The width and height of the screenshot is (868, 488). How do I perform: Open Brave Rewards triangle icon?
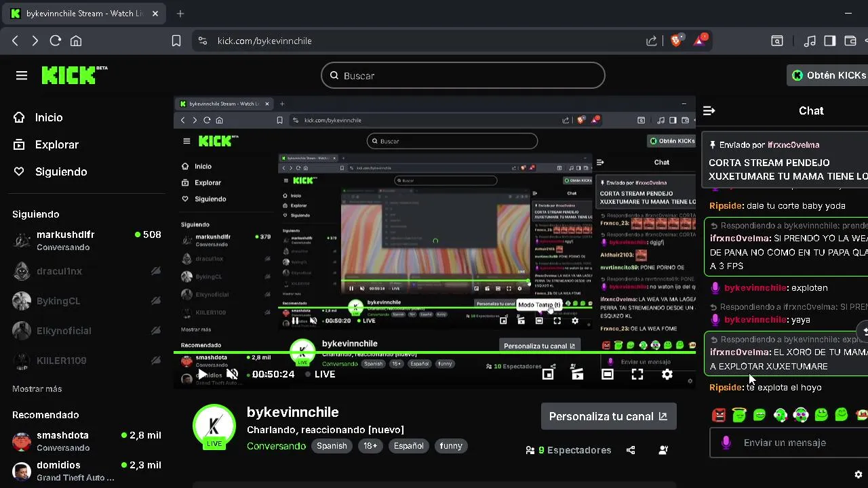pyautogui.click(x=700, y=41)
